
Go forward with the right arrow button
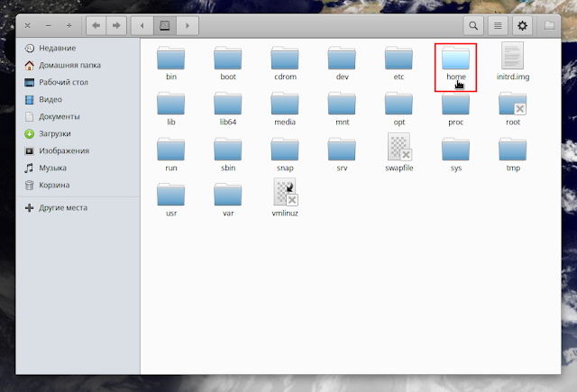coord(116,26)
